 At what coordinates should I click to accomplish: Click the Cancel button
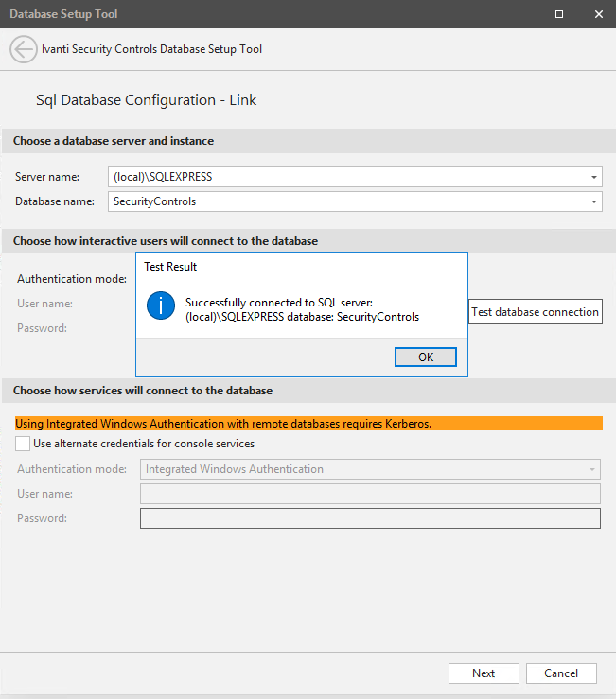(x=561, y=673)
